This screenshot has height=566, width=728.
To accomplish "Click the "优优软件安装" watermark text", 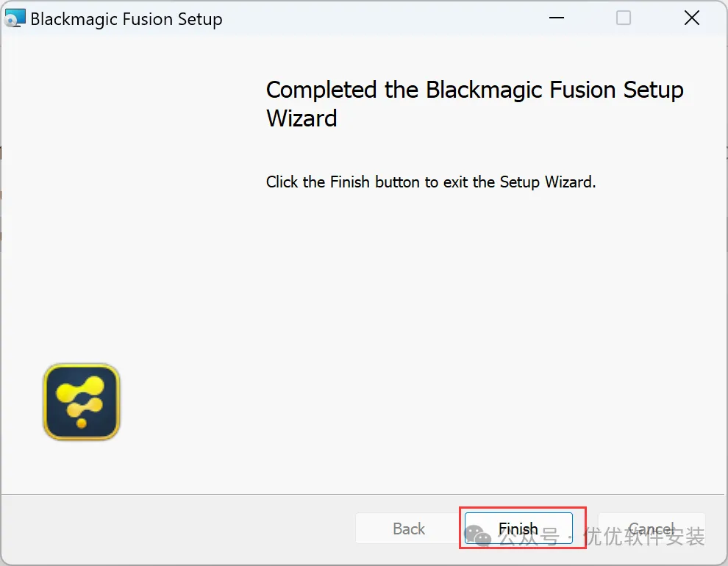I will (644, 537).
